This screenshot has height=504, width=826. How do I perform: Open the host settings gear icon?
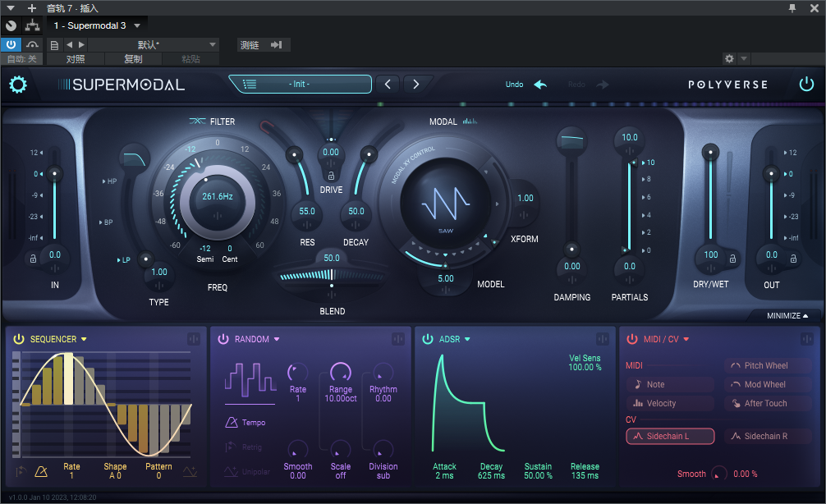pyautogui.click(x=729, y=58)
